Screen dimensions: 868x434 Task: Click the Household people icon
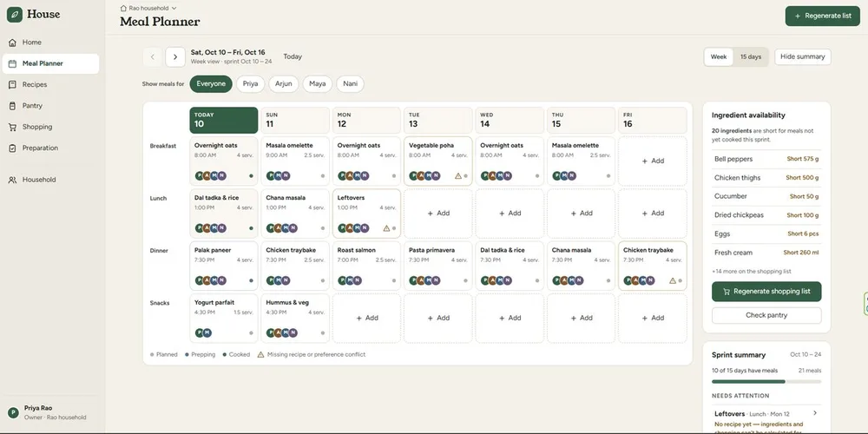point(12,180)
